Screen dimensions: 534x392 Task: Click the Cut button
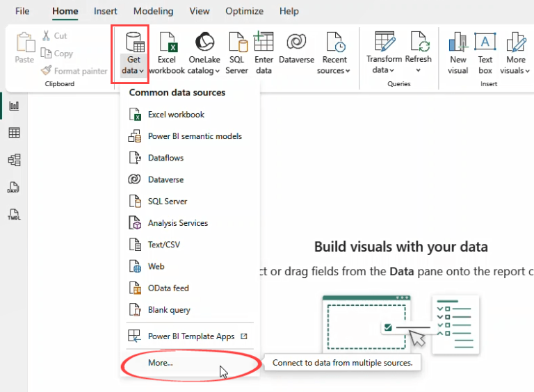(54, 35)
